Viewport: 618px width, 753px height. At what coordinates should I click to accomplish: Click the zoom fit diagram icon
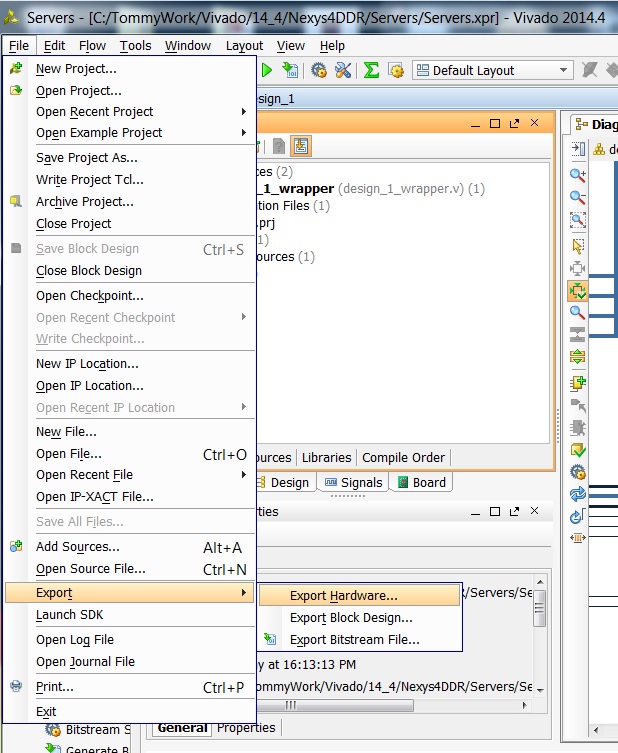[578, 220]
